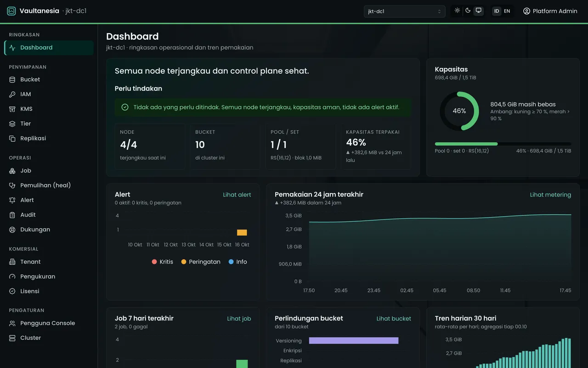Click the Pool 0 capacity progress bar
588x368 pixels.
pyautogui.click(x=503, y=144)
